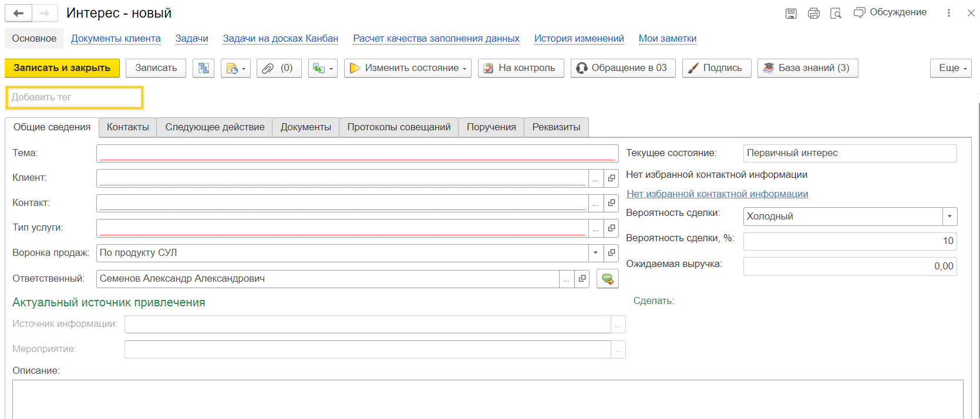This screenshot has height=419, width=980.
Task: Click Клиент open-item icon
Action: coord(611,178)
